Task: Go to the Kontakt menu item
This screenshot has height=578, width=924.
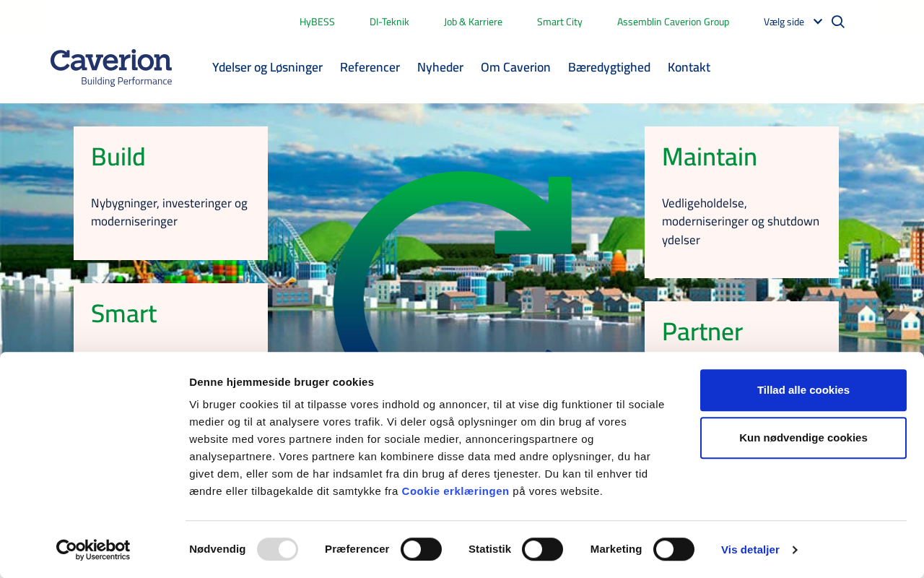Action: 689,67
